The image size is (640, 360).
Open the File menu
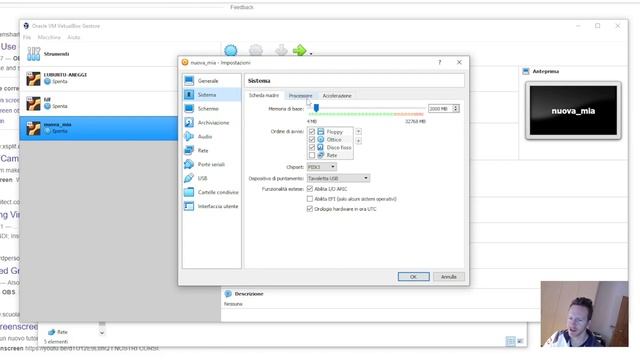coord(27,37)
